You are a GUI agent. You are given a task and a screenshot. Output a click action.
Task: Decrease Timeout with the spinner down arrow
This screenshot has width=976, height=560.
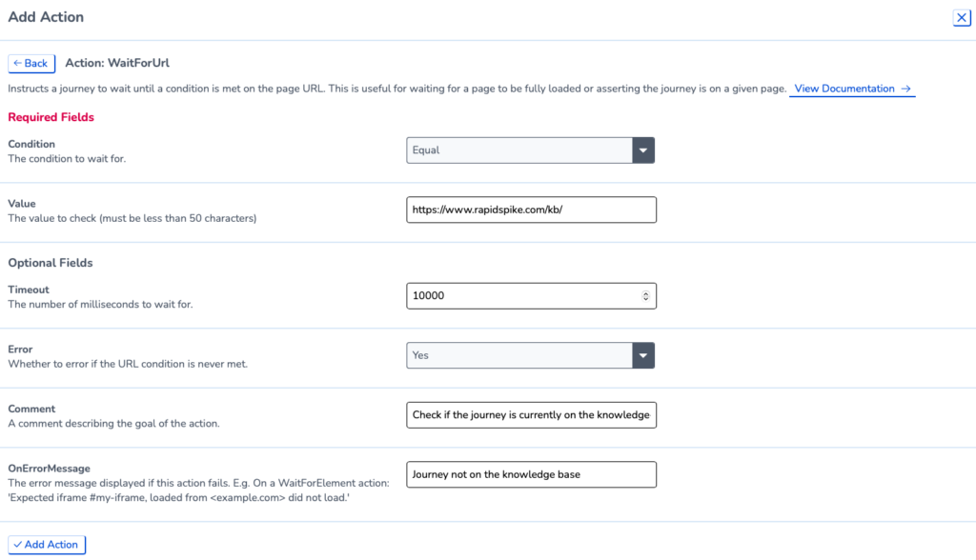[x=645, y=299]
